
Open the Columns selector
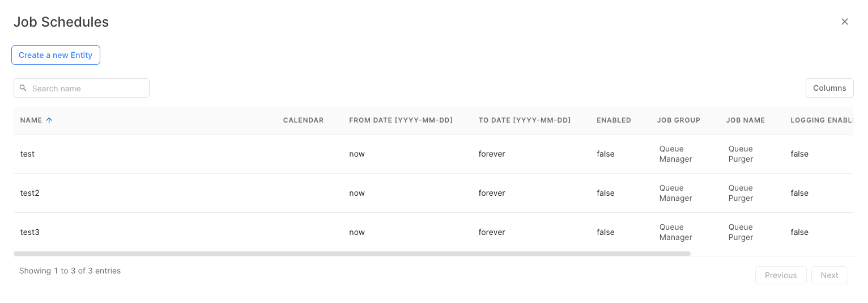tap(829, 88)
